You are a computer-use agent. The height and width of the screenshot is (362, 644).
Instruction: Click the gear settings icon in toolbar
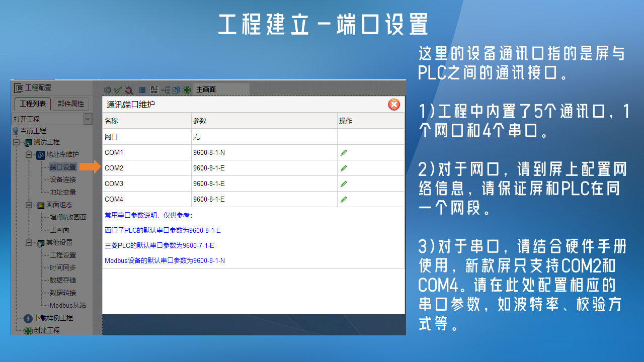(107, 89)
